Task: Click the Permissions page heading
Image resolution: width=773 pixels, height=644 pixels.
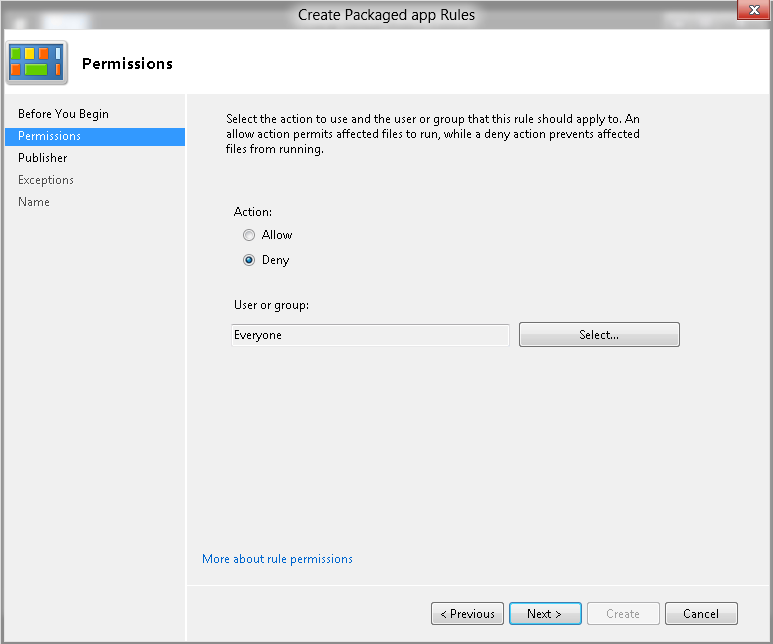Action: coord(127,64)
